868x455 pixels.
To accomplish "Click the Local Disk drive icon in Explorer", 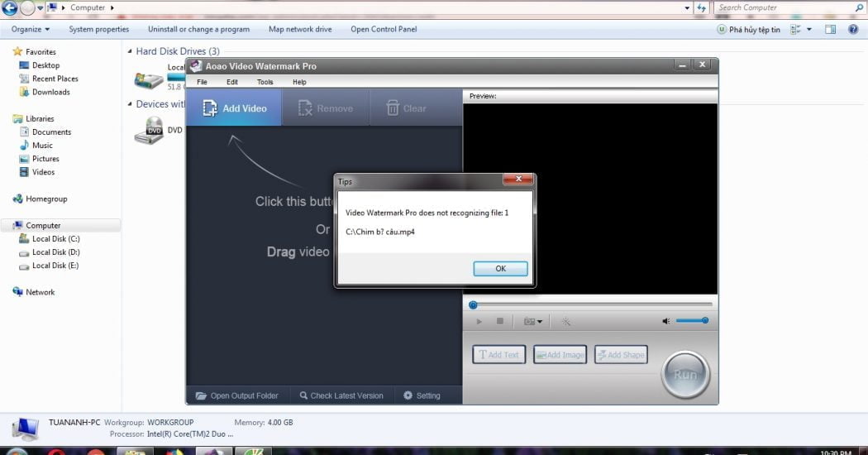I will pyautogui.click(x=149, y=79).
